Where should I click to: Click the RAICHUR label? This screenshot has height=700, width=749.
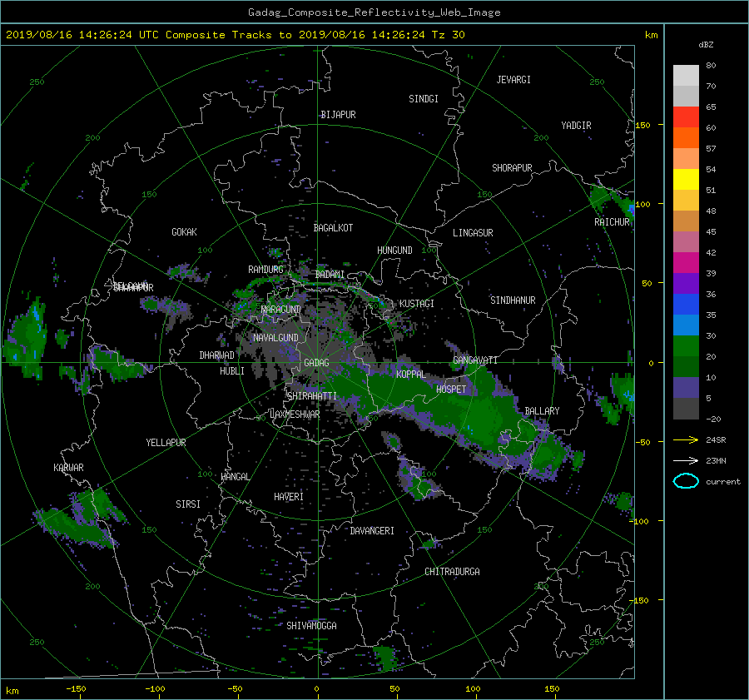[x=612, y=222]
